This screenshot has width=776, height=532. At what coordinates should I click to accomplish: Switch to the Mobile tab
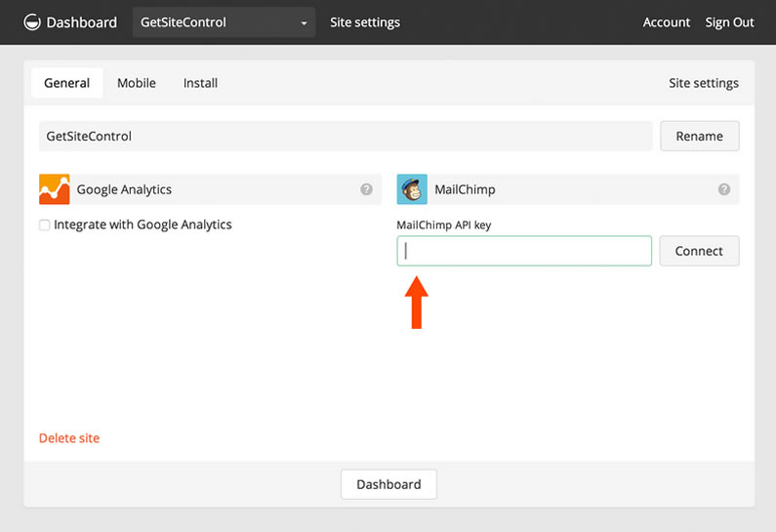pos(137,83)
